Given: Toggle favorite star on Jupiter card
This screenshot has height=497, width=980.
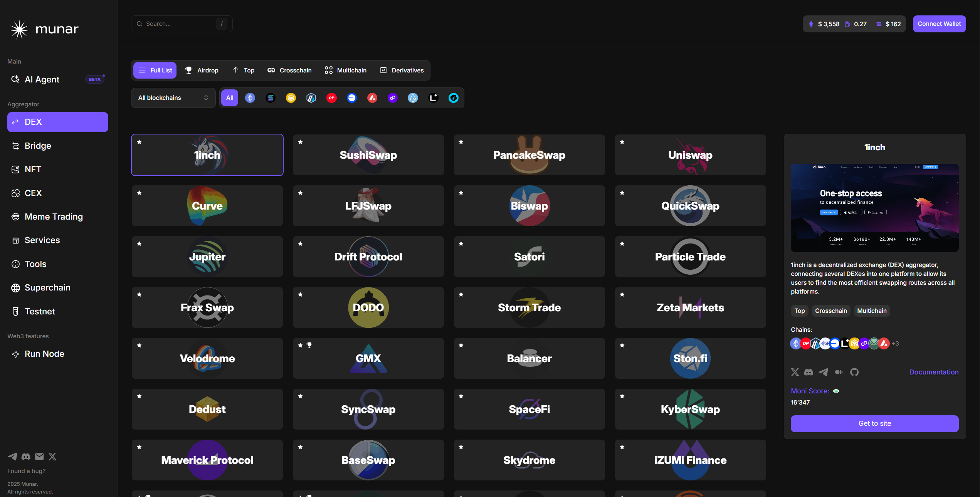Looking at the screenshot, I should pos(140,243).
